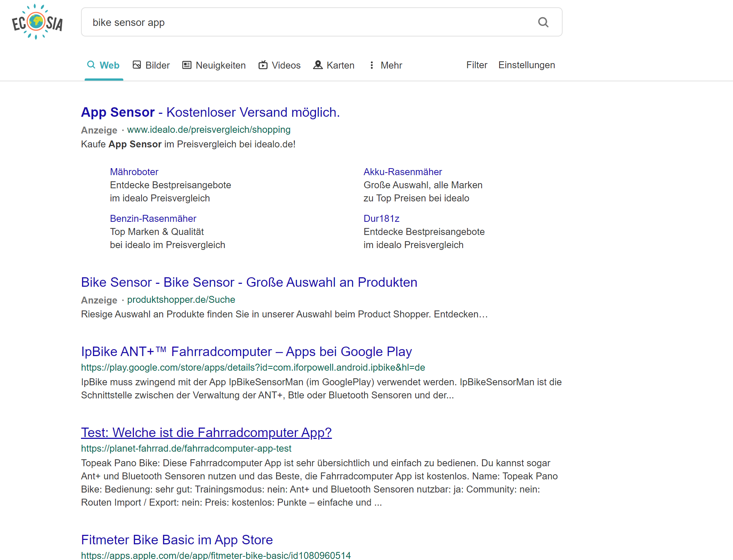Click the Ecosia logo
Image resolution: width=733 pixels, height=560 pixels.
[37, 22]
